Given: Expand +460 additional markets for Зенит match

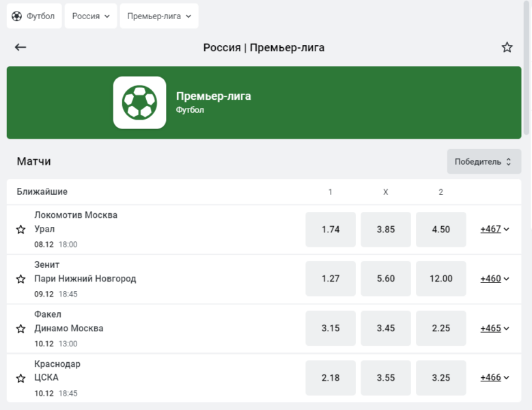Looking at the screenshot, I should coord(494,279).
